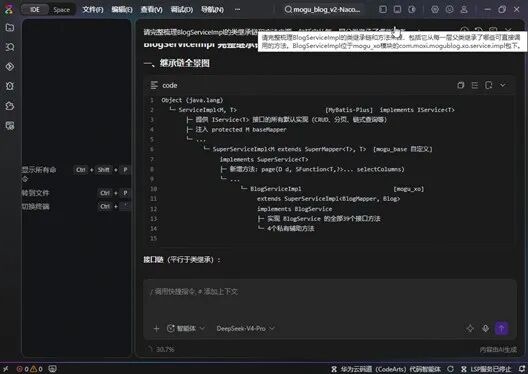Switch to Space mode

point(62,10)
